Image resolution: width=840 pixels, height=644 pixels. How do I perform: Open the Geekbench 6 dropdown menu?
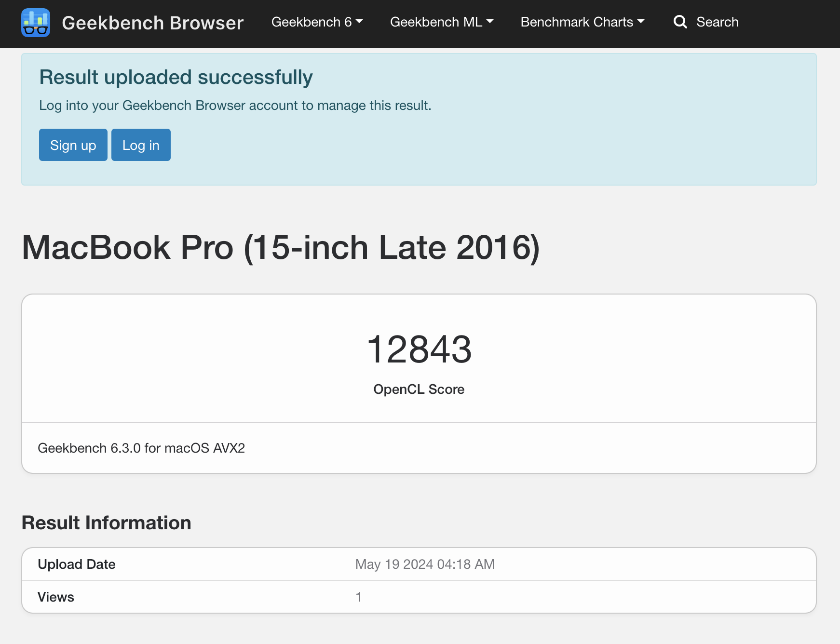[317, 22]
